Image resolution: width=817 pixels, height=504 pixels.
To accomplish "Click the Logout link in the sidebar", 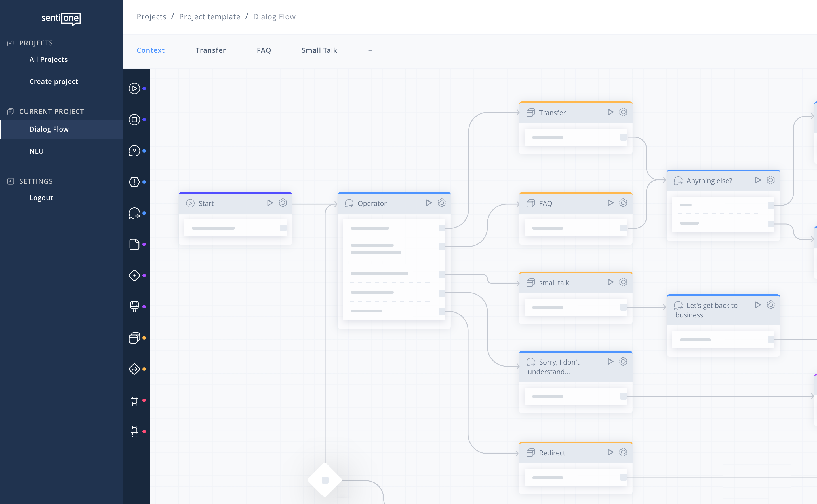I will pyautogui.click(x=41, y=197).
